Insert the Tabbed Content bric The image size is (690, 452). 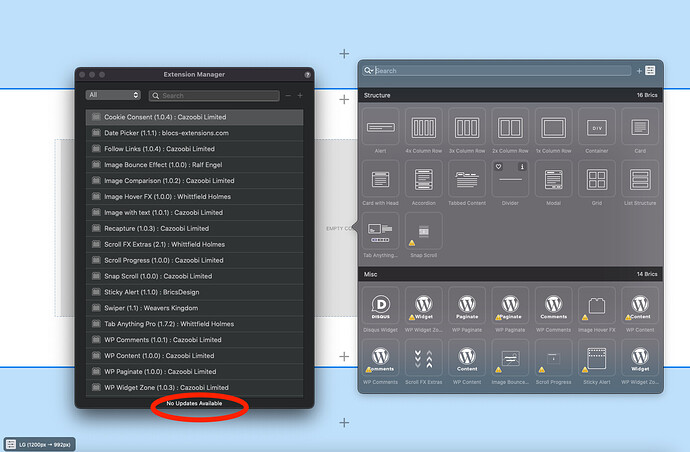[467, 181]
